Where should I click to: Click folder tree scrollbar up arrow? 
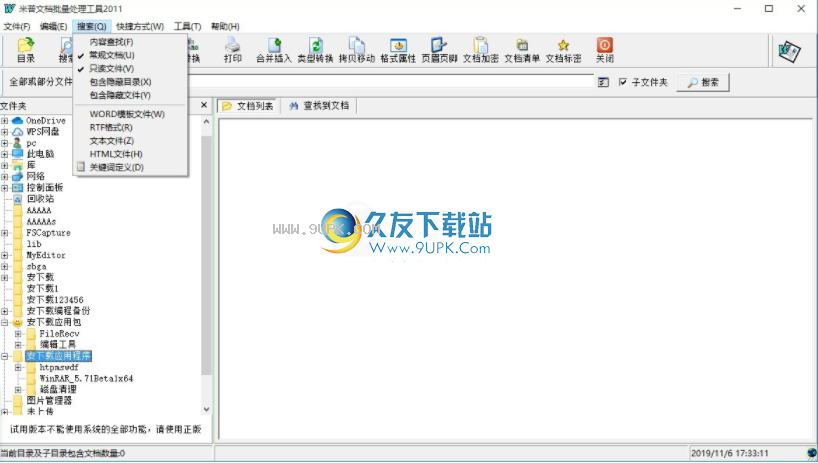pyautogui.click(x=206, y=121)
